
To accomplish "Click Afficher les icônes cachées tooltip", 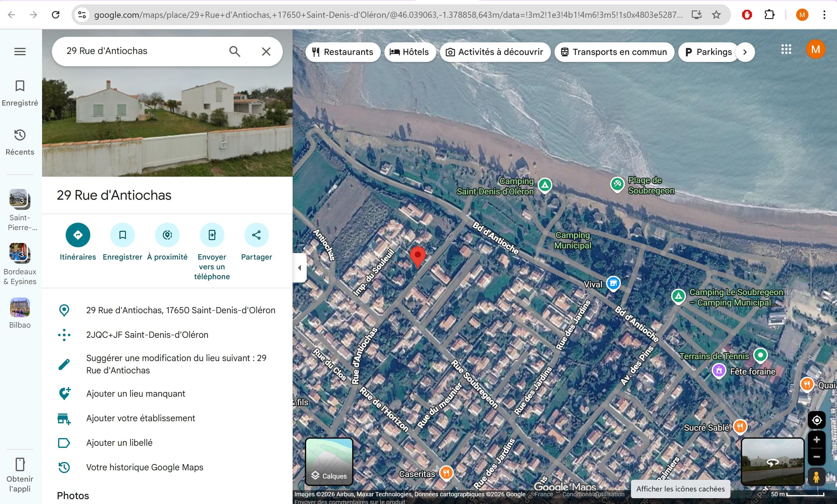I will [x=680, y=489].
